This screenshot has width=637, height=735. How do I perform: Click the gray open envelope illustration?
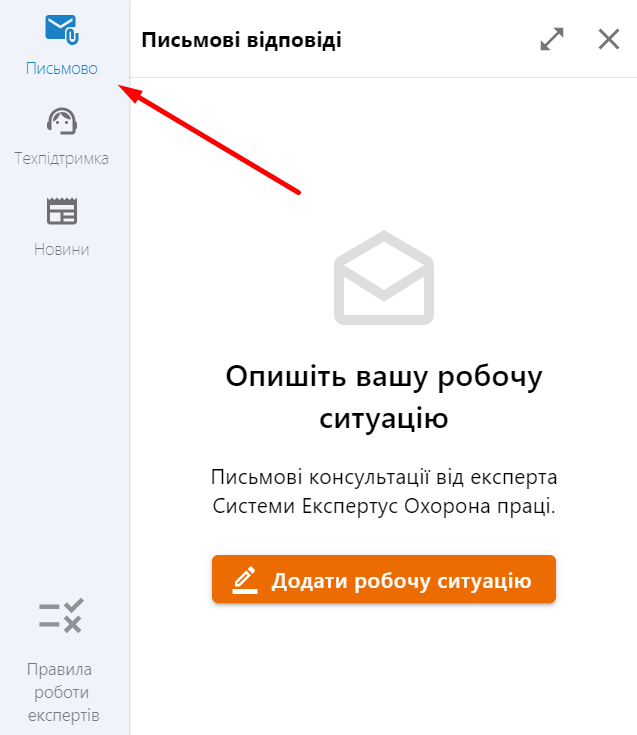384,278
